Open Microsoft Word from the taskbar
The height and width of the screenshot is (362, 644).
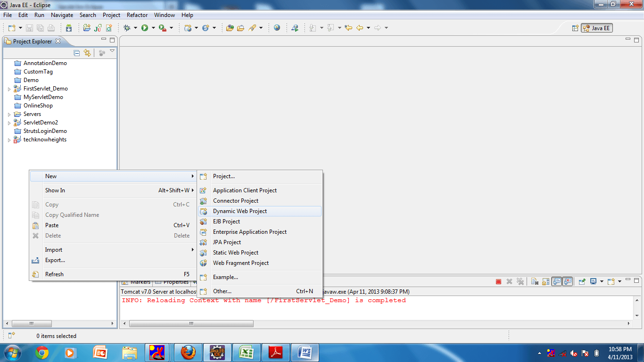pyautogui.click(x=305, y=352)
